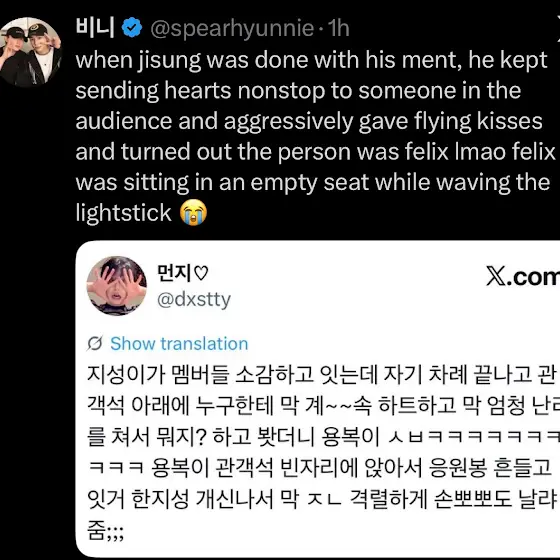This screenshot has width=560, height=560.
Task: Click the Korean line starting 객석 아래에
Action: (323, 406)
